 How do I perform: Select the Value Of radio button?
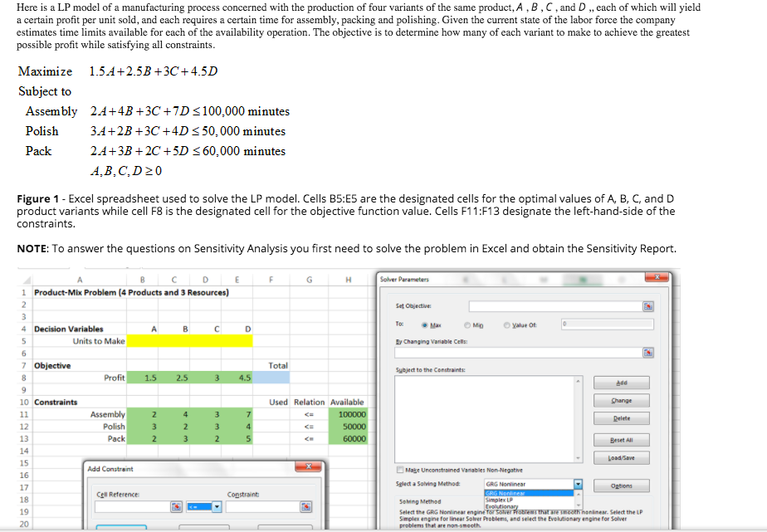click(x=506, y=325)
